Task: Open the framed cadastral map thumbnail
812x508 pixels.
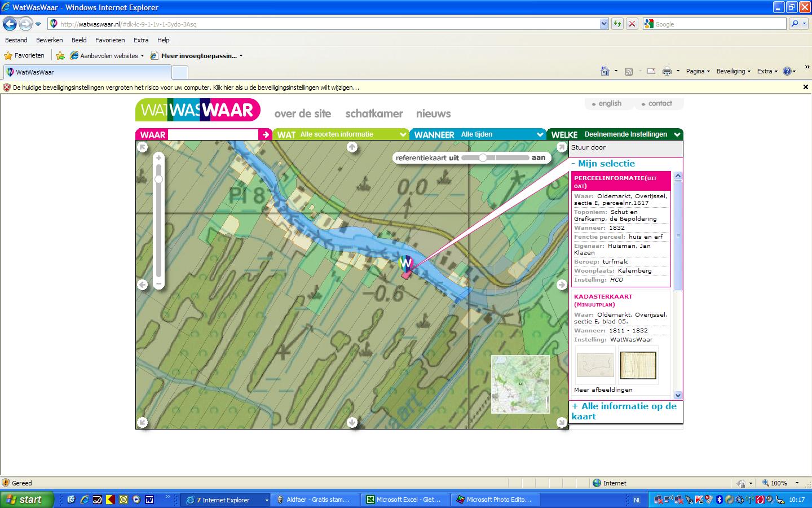Action: coord(638,365)
